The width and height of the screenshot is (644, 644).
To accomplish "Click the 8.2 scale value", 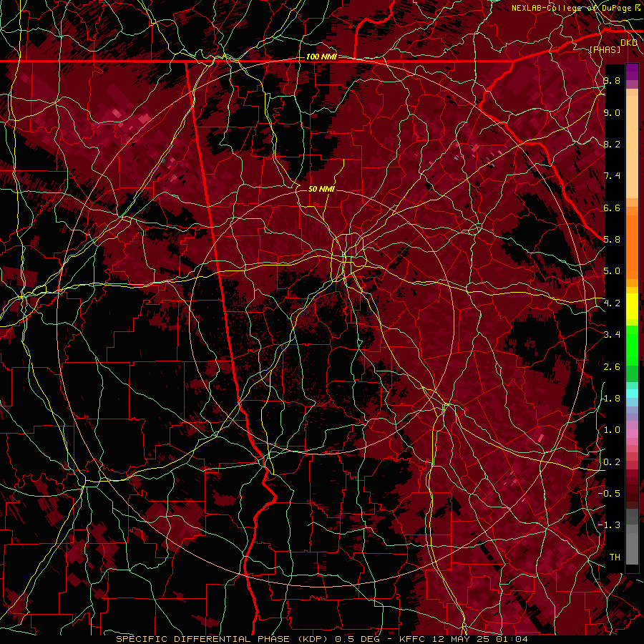I will pos(612,144).
